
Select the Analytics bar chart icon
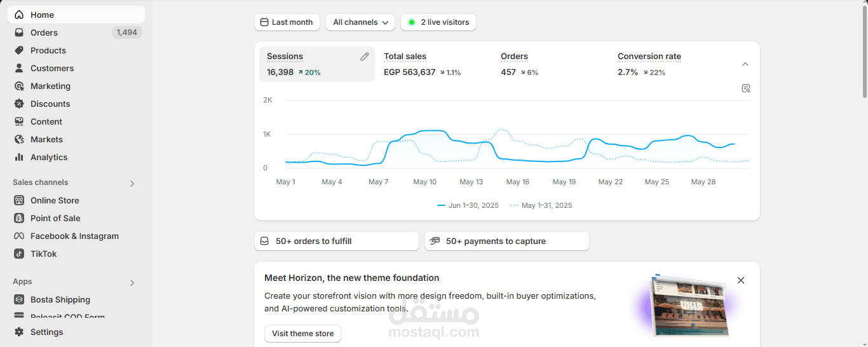[19, 157]
